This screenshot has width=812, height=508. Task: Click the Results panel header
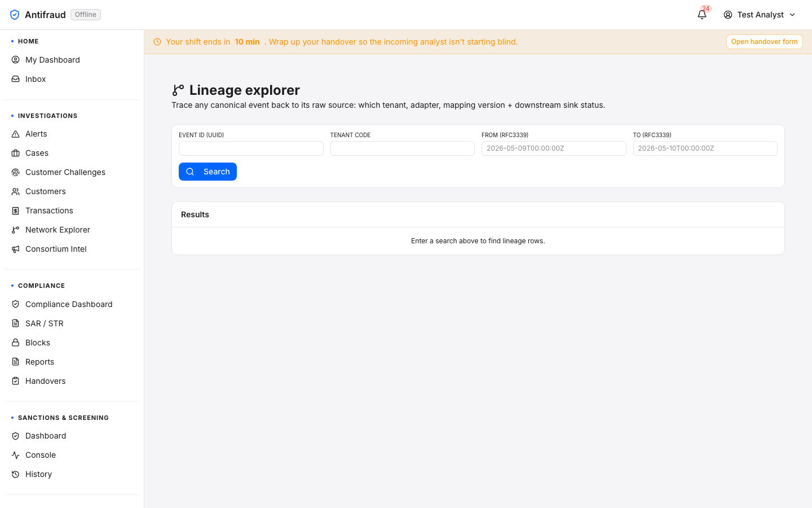[478, 214]
